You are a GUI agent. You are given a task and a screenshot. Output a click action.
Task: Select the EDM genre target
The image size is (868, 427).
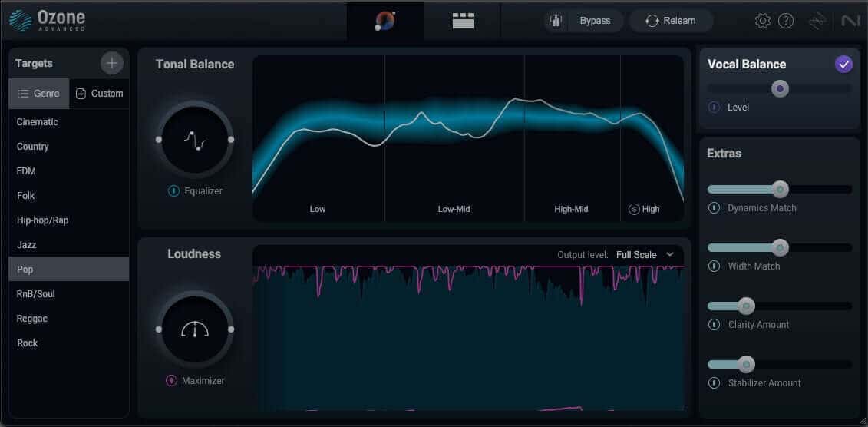(68, 171)
